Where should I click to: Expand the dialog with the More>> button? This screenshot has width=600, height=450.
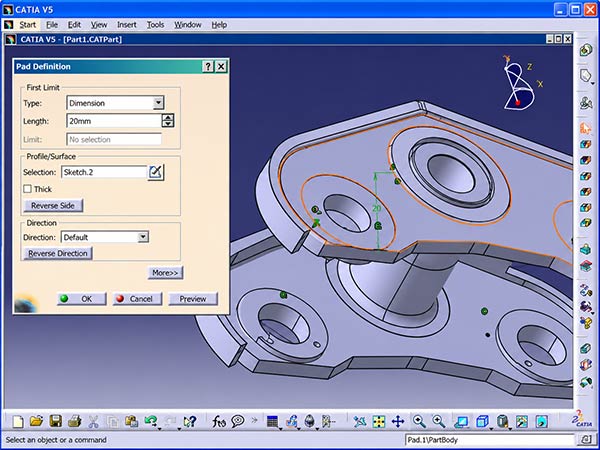[165, 273]
